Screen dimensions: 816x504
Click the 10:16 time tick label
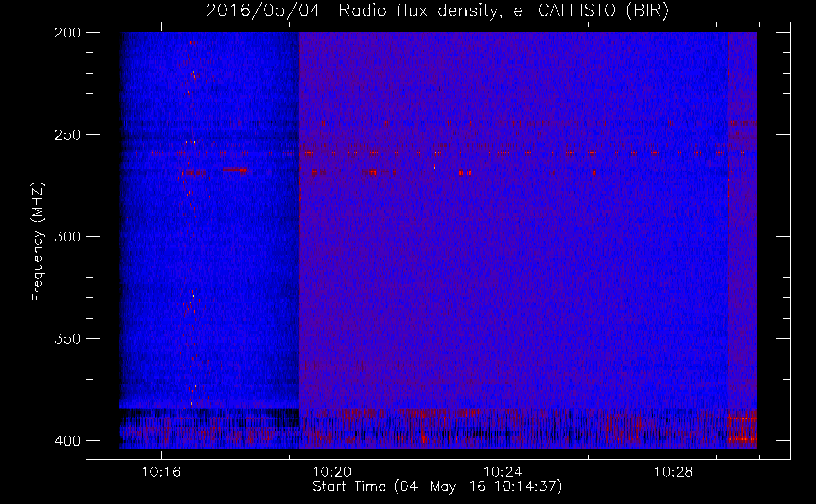161,472
